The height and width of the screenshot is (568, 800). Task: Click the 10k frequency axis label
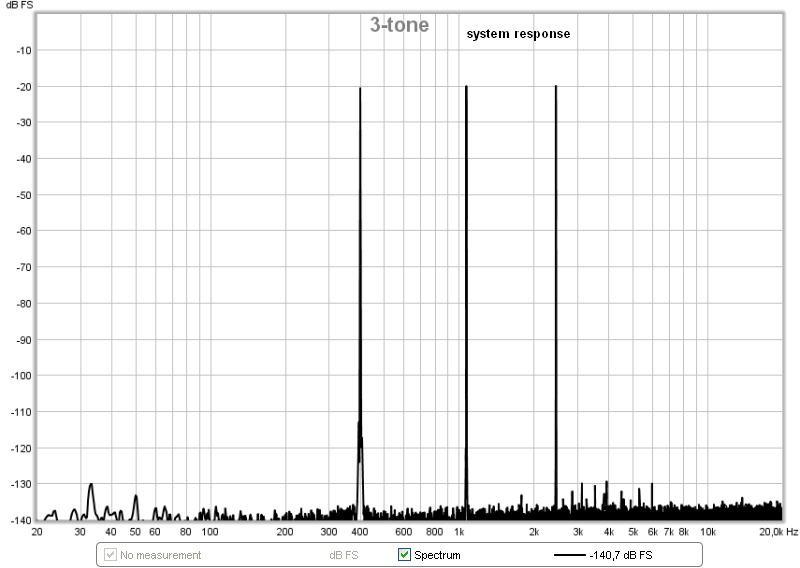click(x=708, y=532)
